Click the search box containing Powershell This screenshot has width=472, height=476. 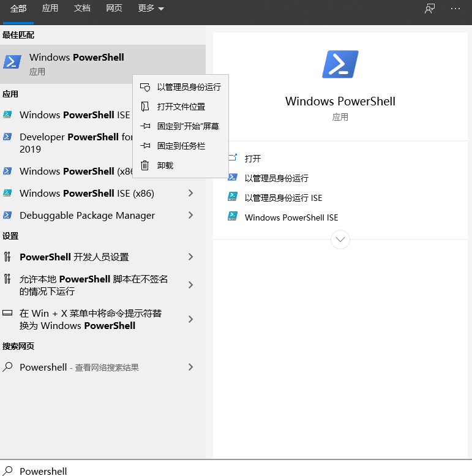coord(236,468)
